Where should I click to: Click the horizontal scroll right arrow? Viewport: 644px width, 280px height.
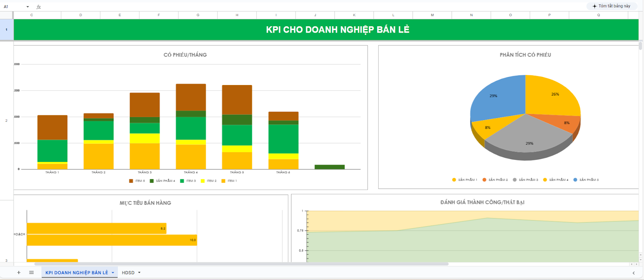[x=636, y=264]
